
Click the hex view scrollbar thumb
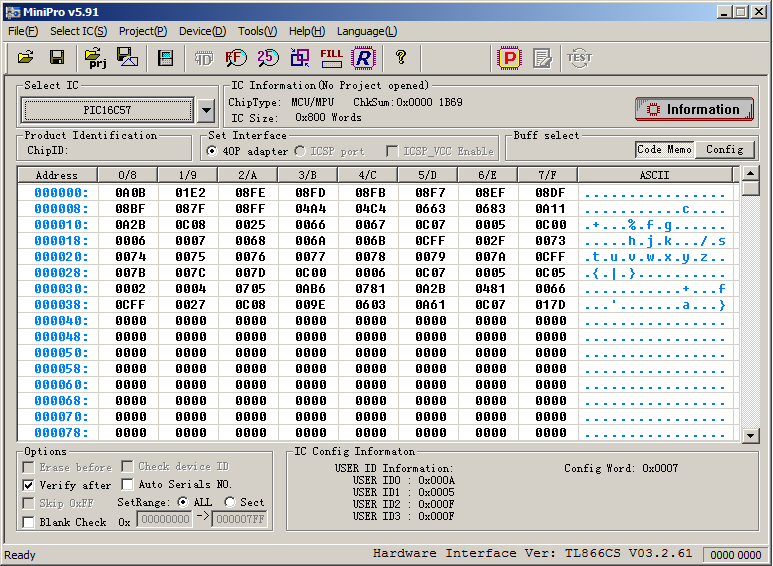[x=750, y=189]
